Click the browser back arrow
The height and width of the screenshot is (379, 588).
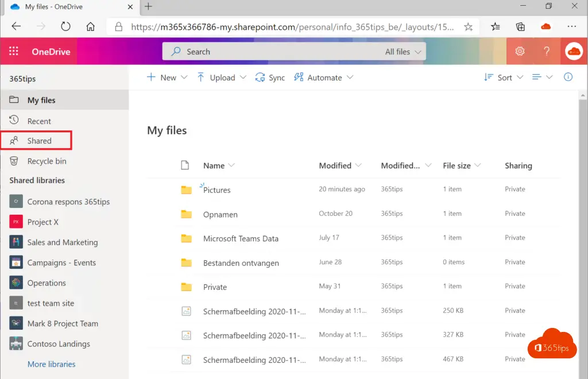pos(16,26)
